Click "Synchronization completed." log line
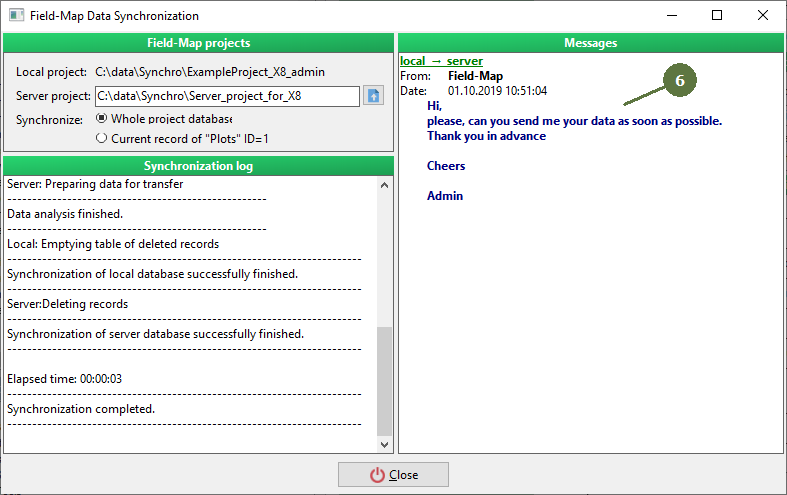The height and width of the screenshot is (495, 787). [x=81, y=409]
